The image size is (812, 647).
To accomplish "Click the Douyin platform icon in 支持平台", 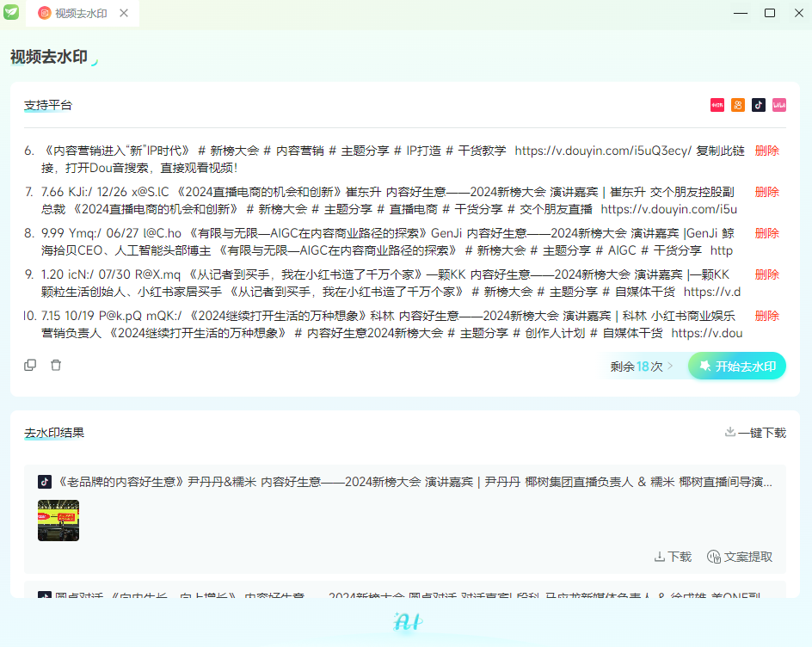I will [758, 105].
